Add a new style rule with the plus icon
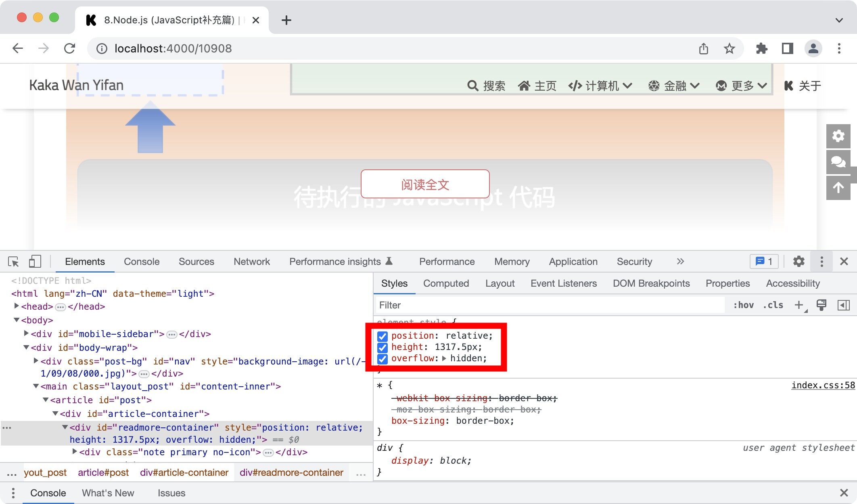 coord(798,305)
